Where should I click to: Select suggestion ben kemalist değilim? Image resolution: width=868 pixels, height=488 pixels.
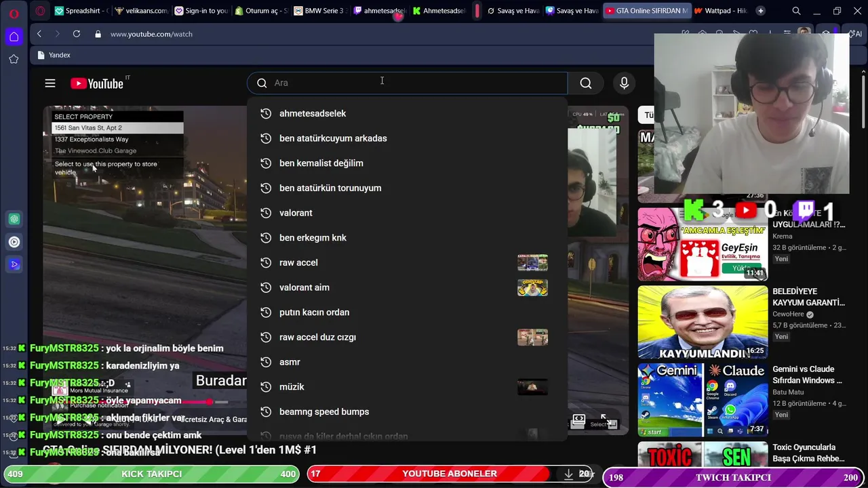point(407,163)
